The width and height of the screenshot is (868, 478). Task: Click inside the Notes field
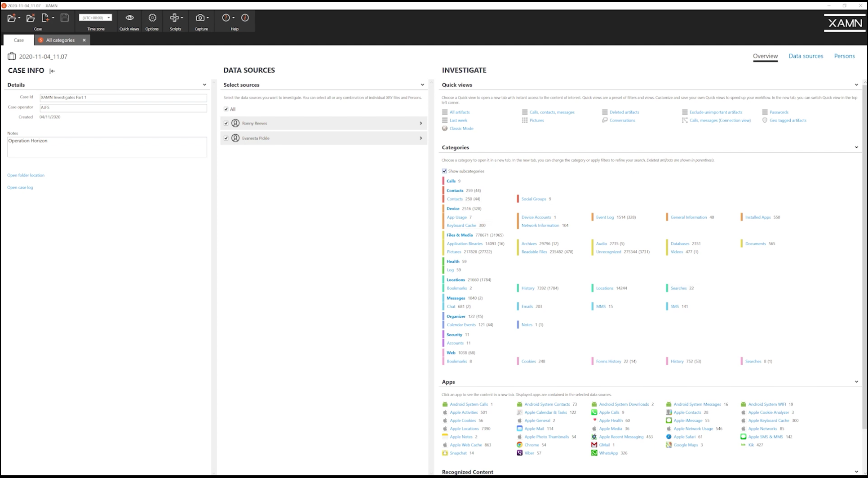[106, 147]
